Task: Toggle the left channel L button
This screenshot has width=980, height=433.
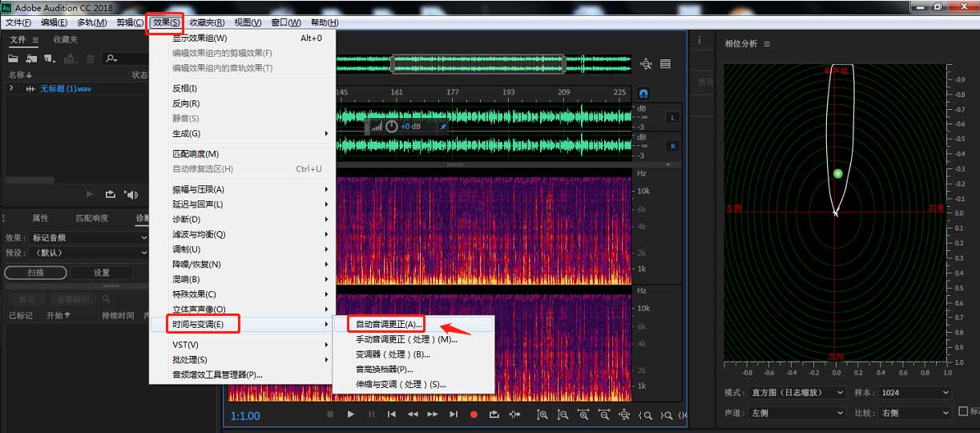Action: pyautogui.click(x=671, y=118)
